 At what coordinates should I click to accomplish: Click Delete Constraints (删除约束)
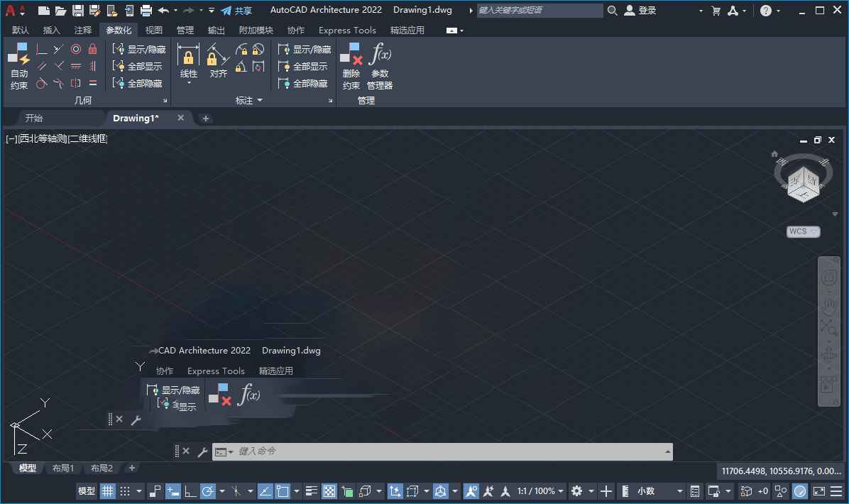tap(351, 66)
